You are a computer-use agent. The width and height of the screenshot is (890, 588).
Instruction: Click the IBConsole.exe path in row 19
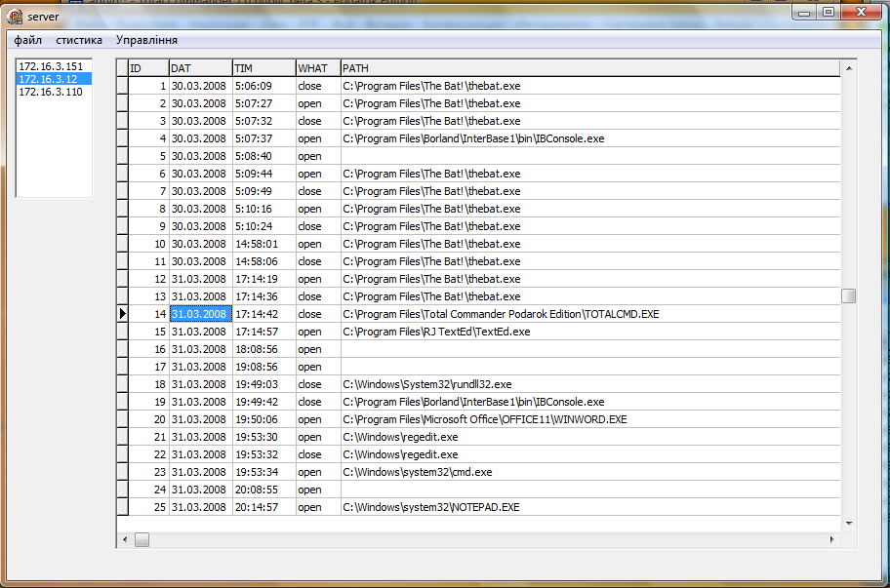pyautogui.click(x=590, y=402)
